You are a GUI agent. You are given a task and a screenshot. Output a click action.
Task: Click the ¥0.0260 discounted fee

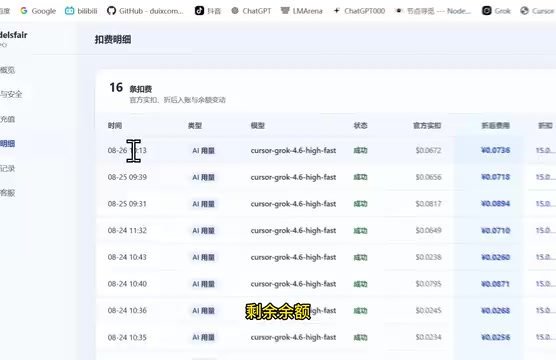point(495,257)
